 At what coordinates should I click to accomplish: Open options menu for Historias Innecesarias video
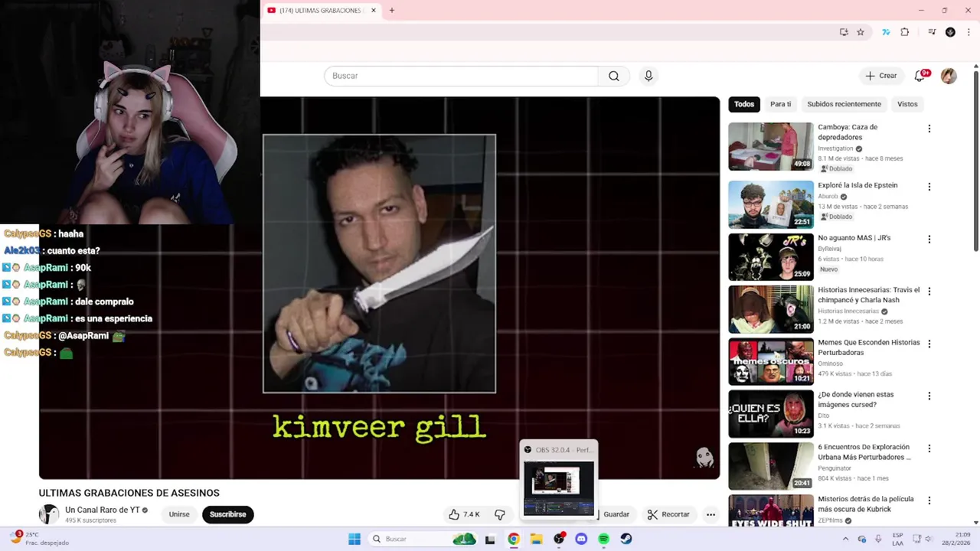point(929,291)
